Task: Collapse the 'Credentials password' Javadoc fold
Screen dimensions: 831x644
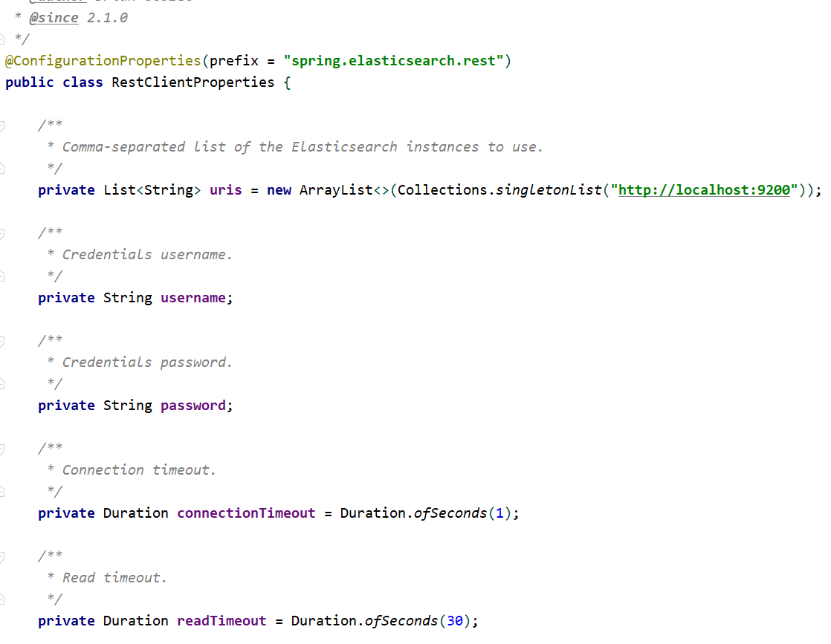Action: tap(1, 341)
